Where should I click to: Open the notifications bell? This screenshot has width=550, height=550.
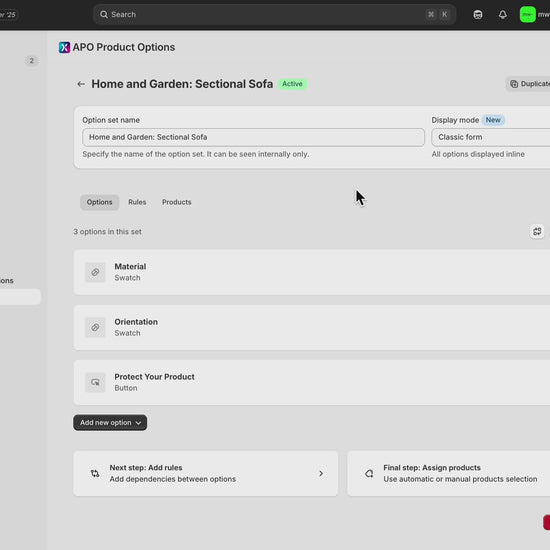(x=503, y=15)
